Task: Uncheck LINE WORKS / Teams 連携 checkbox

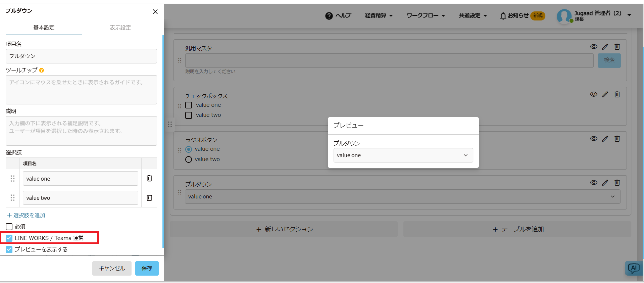Action: [x=9, y=238]
